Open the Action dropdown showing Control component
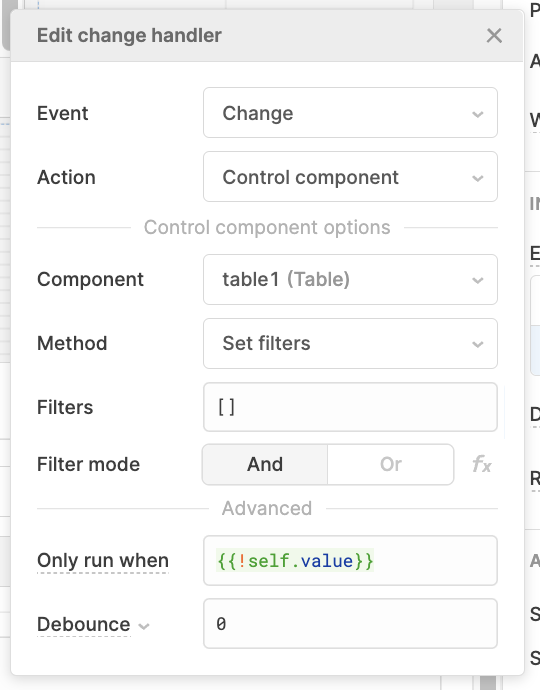 coord(350,177)
